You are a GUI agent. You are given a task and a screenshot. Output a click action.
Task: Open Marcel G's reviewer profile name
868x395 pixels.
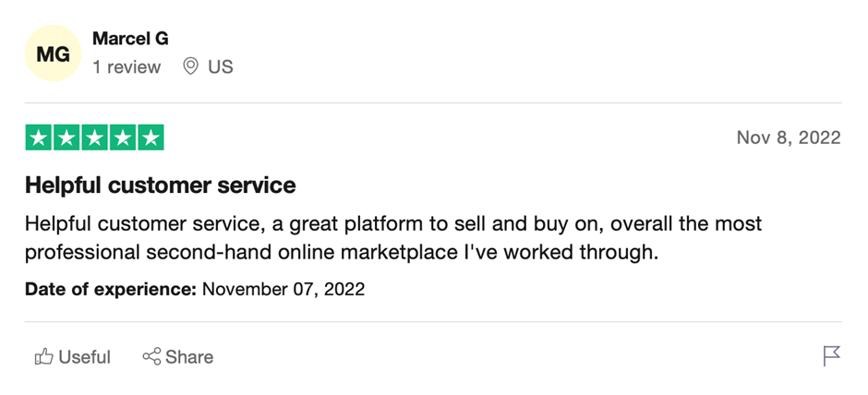[130, 39]
